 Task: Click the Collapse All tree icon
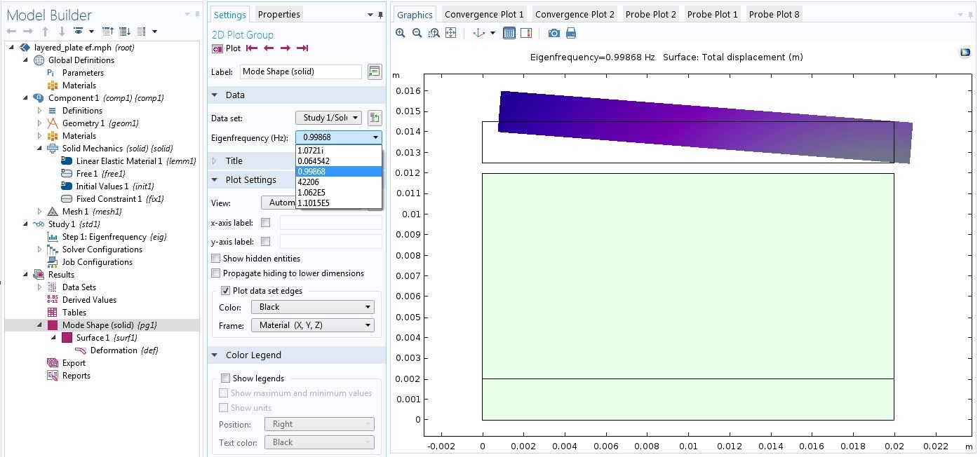(108, 32)
